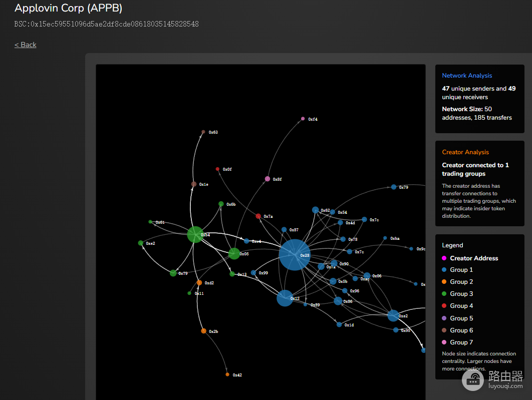This screenshot has width=532, height=400.
Task: Click the BSC contract address text
Action: (107, 24)
